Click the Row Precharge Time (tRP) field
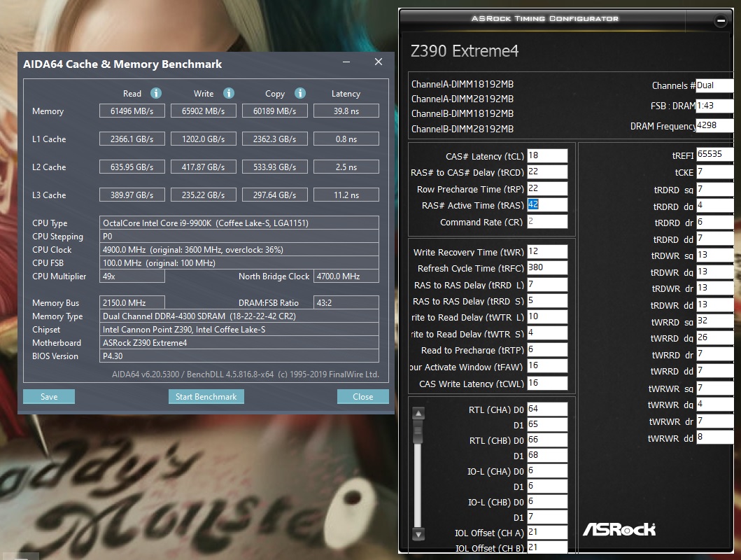The image size is (741, 560). pos(547,188)
